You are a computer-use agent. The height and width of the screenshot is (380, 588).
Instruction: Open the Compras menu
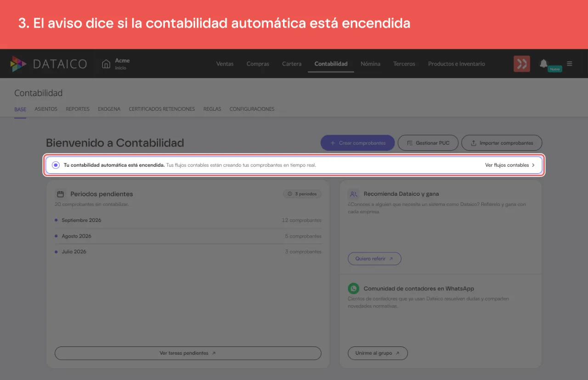click(258, 64)
